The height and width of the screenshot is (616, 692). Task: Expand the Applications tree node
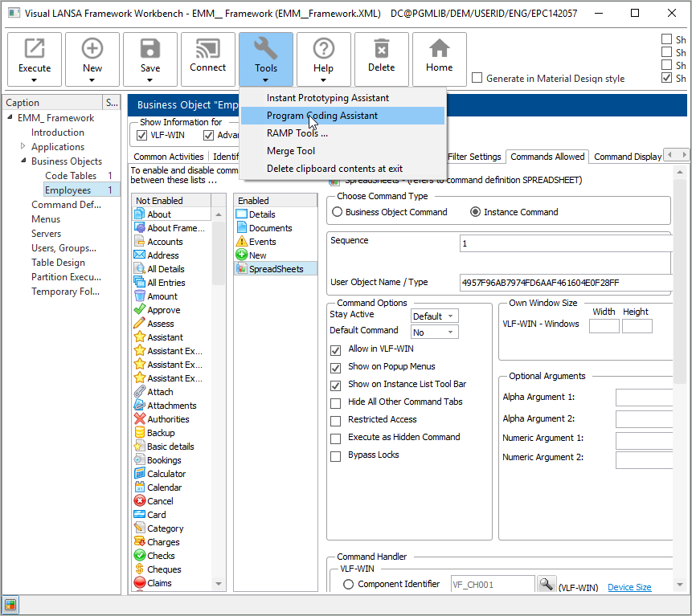coord(23,147)
